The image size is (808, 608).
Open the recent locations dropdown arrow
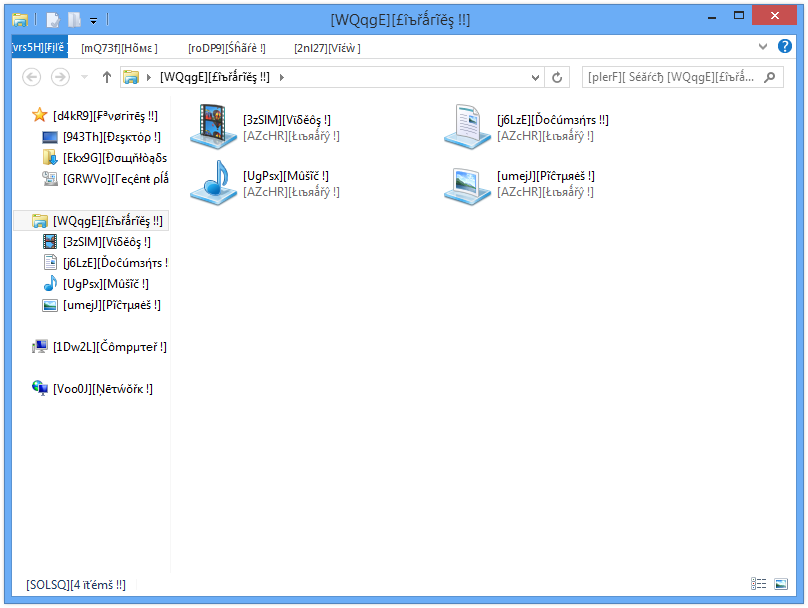tap(85, 77)
